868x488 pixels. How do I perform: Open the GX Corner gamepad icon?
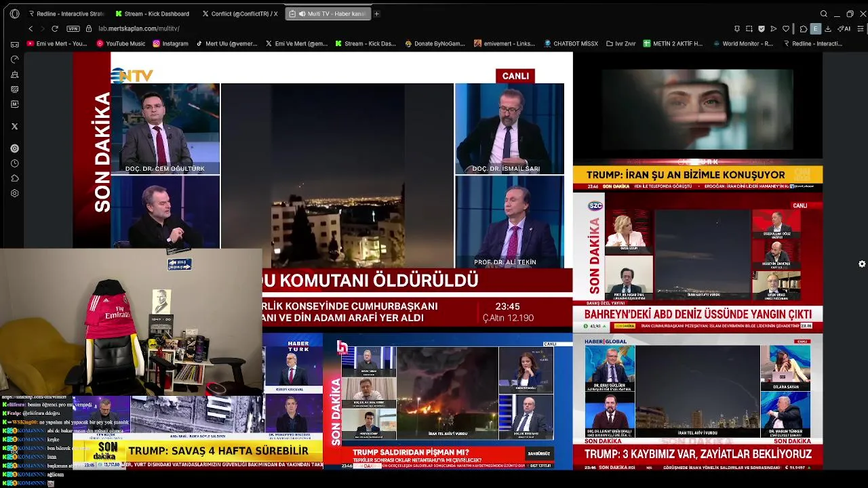[15, 44]
